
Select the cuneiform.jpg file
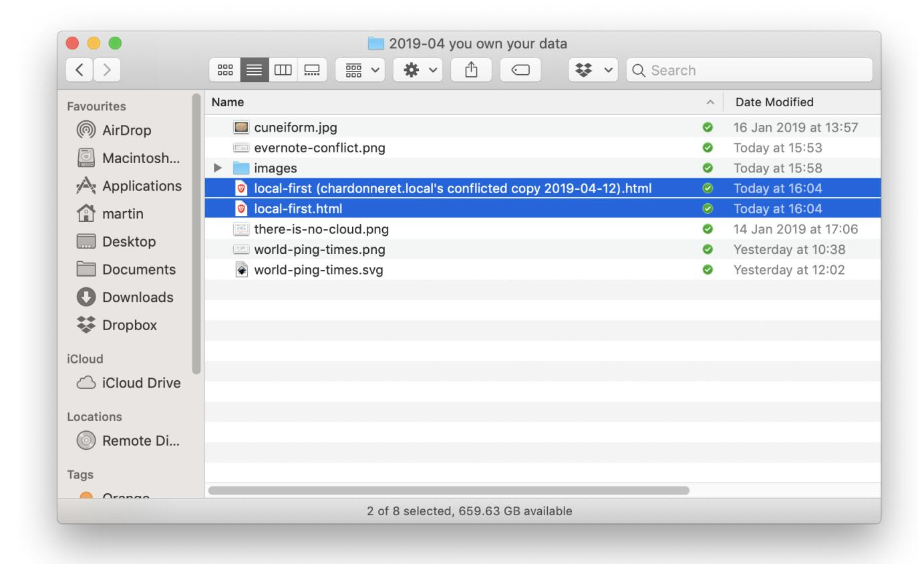point(295,128)
